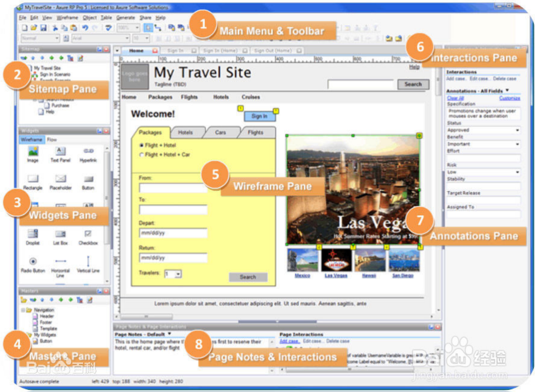Select the Placeholder widget icon
535x392 pixels.
pyautogui.click(x=60, y=179)
